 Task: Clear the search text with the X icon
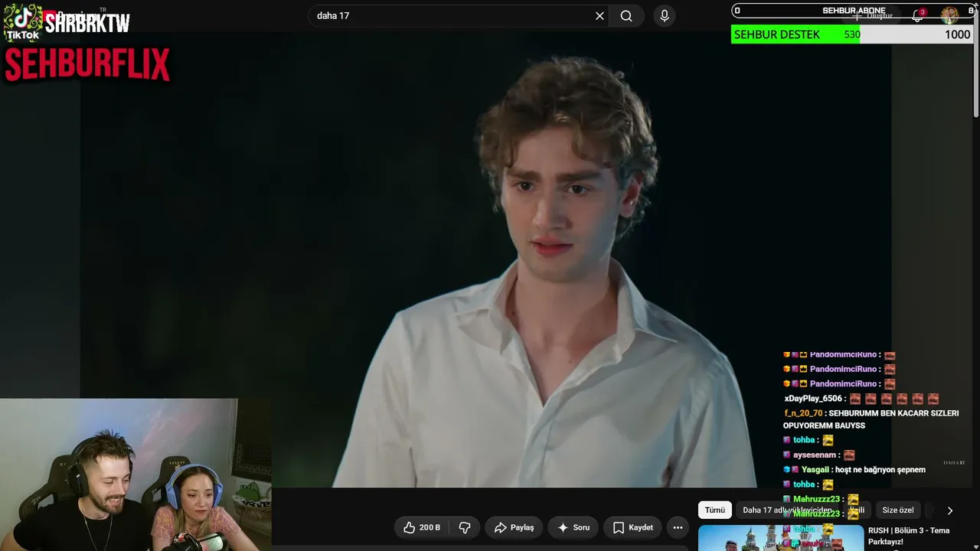tap(599, 16)
